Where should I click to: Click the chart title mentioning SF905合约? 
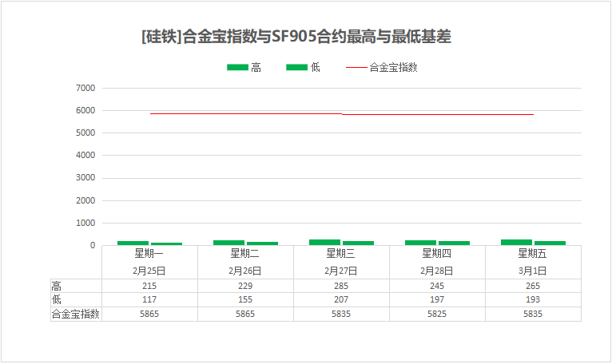pyautogui.click(x=296, y=37)
